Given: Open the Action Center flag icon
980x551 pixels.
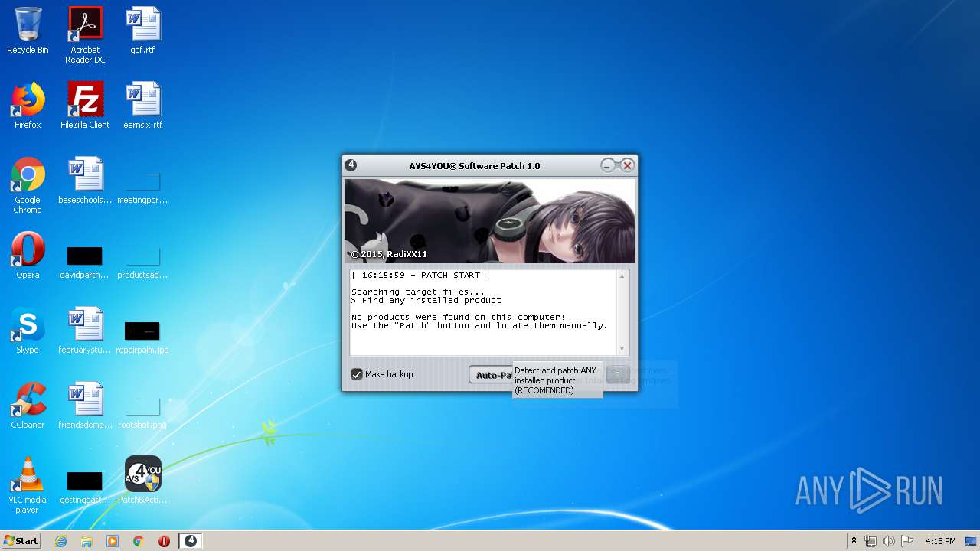Looking at the screenshot, I should (x=907, y=541).
